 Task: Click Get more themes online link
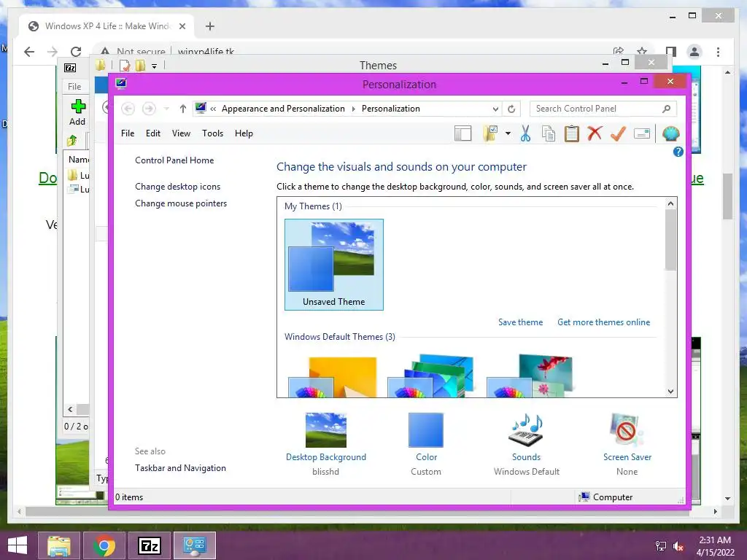coord(603,322)
